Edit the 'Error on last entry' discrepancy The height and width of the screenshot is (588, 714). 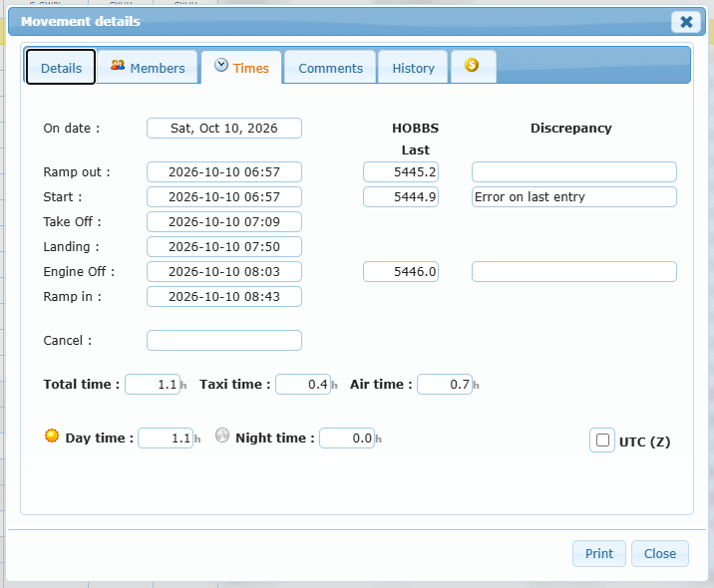point(574,197)
